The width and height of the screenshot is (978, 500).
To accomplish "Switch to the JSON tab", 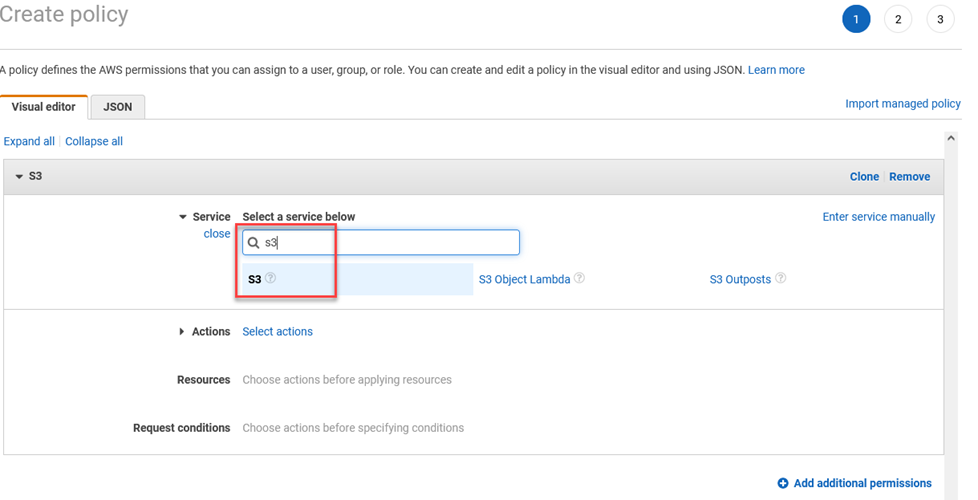I will point(118,107).
